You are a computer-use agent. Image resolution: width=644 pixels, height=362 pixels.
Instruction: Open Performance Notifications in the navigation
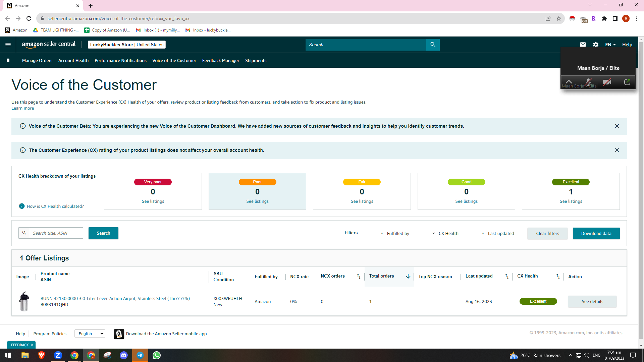click(x=120, y=61)
